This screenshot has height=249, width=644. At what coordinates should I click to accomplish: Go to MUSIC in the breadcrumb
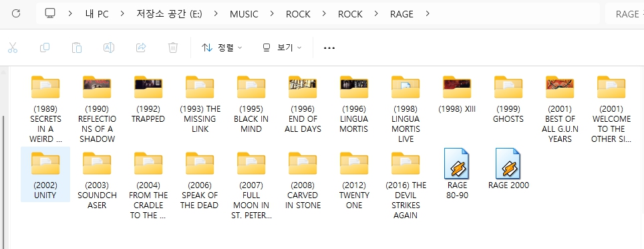[x=244, y=14]
